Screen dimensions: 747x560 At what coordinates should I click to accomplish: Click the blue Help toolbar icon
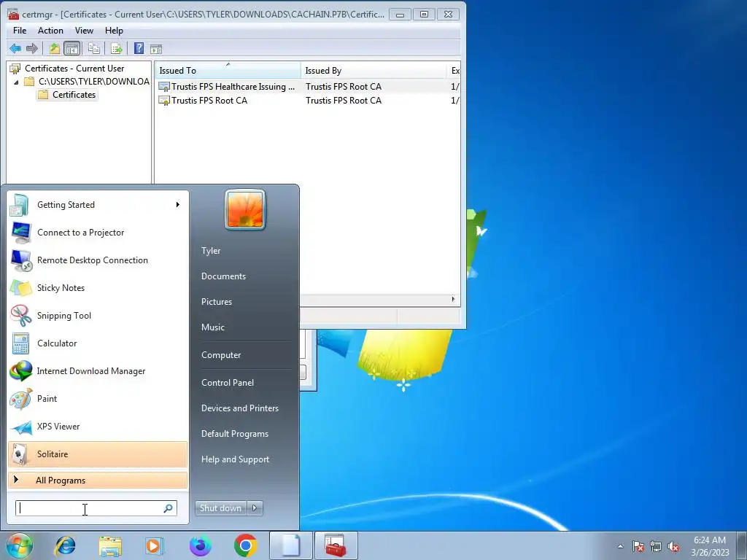click(x=139, y=48)
